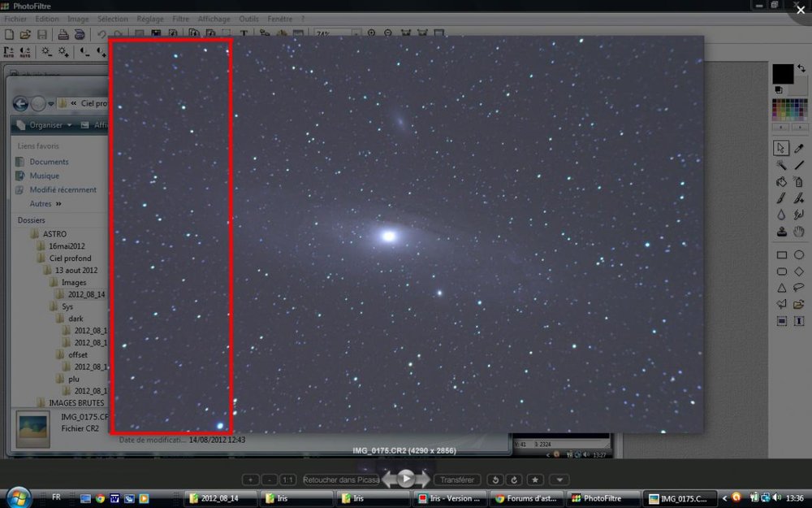The image size is (812, 508).
Task: Swap foreground and background colors
Action: point(801,68)
